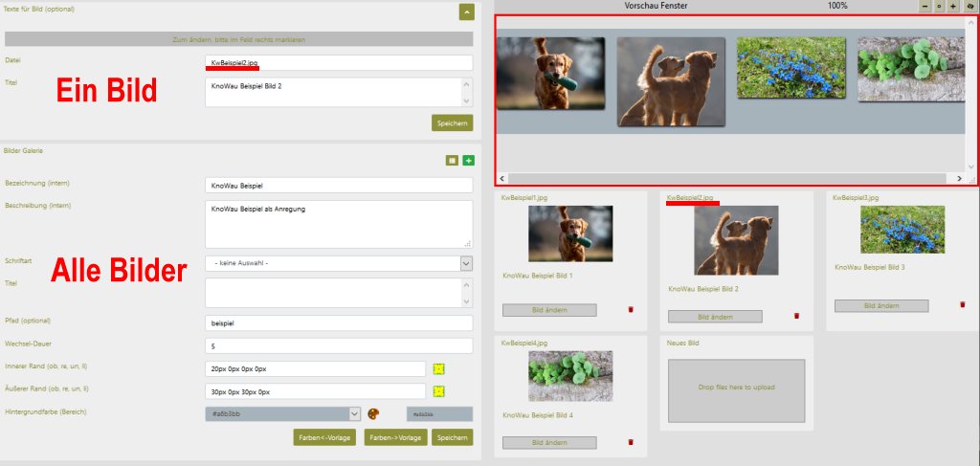Click the yellow icon beside Äußerer Rand
Image resolution: width=980 pixels, height=466 pixels.
tap(439, 391)
